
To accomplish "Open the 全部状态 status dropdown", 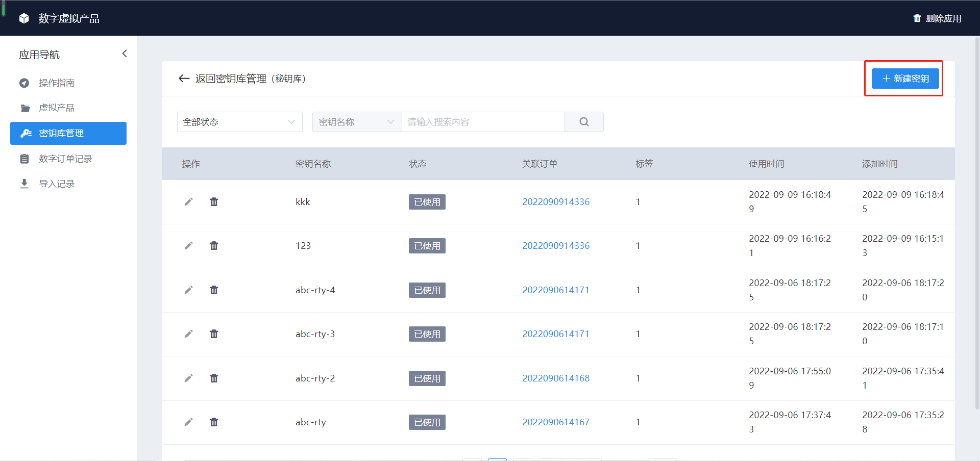I will pyautogui.click(x=240, y=122).
